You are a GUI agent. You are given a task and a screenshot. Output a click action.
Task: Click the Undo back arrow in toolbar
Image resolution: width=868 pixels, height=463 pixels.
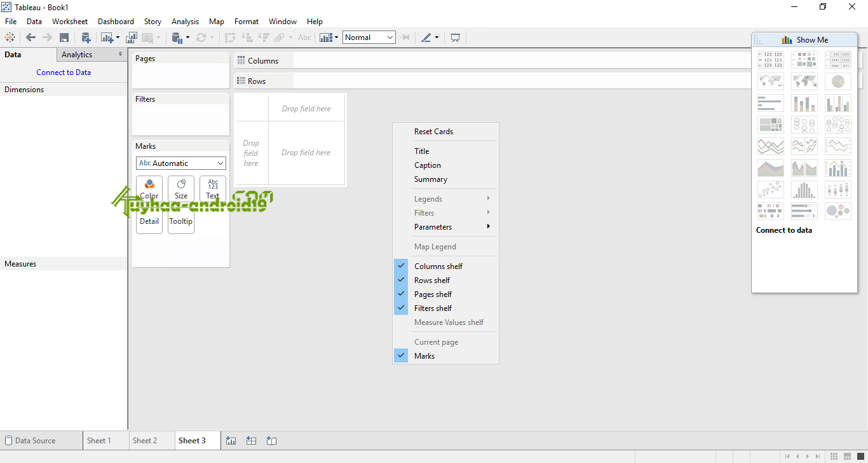point(31,38)
